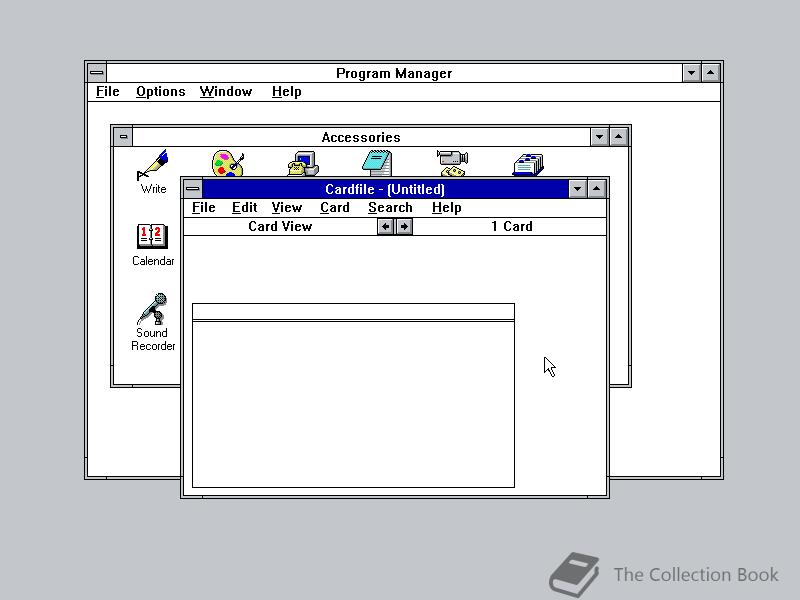
Task: Go to previous card with left arrow
Action: coord(386,227)
